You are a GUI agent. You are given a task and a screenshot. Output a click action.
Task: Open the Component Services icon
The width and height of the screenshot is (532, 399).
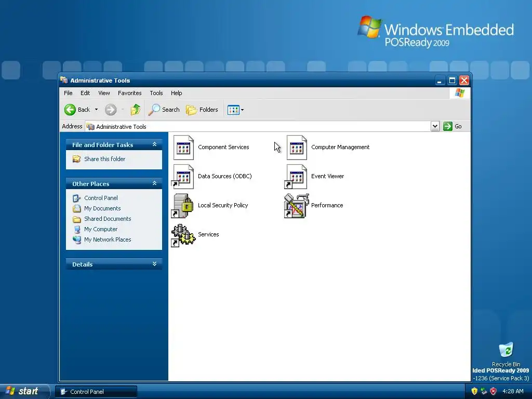click(183, 147)
